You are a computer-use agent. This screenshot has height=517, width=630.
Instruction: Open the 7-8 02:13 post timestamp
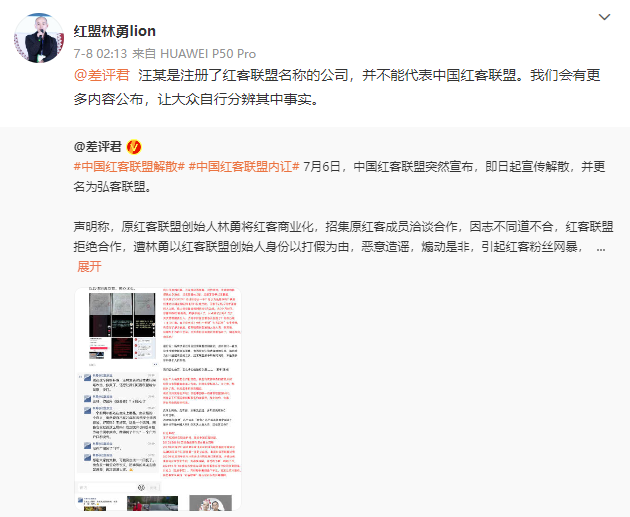100,53
